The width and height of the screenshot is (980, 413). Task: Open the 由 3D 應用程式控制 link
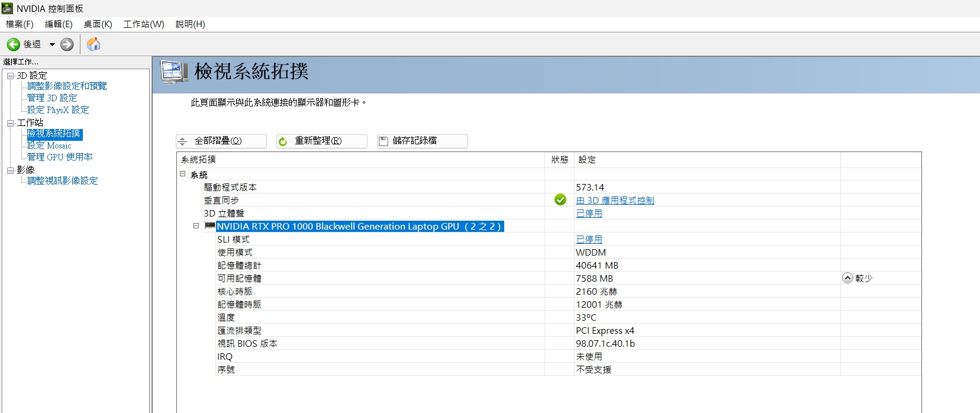615,201
